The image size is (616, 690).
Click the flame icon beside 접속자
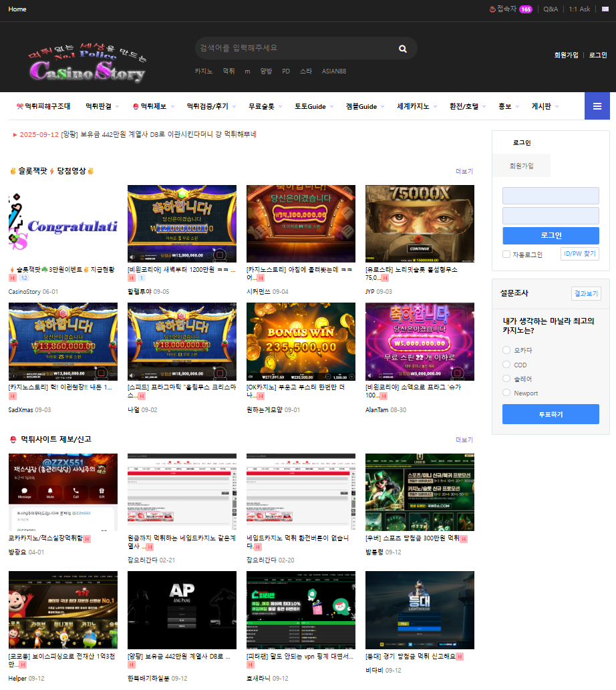(492, 9)
